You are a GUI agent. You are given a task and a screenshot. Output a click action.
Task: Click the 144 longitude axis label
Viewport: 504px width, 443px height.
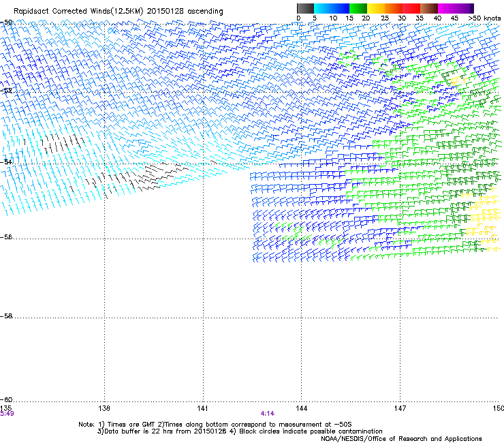tap(302, 408)
